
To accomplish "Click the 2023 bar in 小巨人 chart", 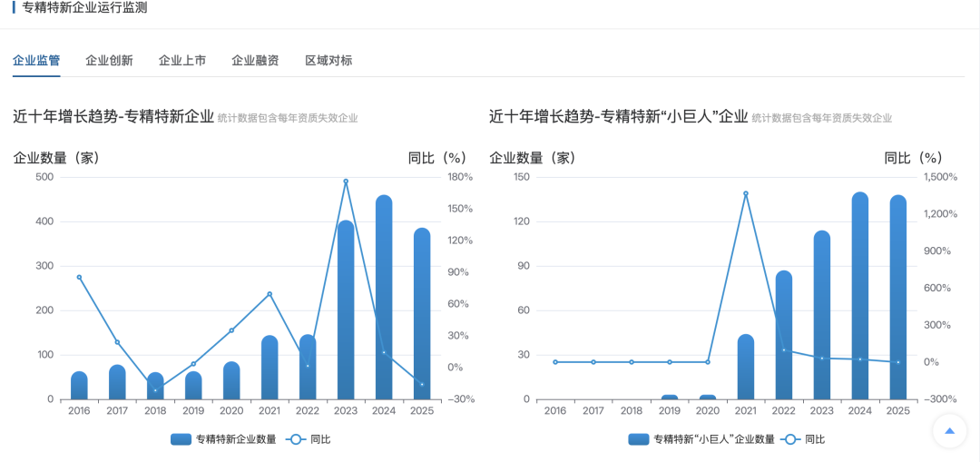I will click(822, 315).
